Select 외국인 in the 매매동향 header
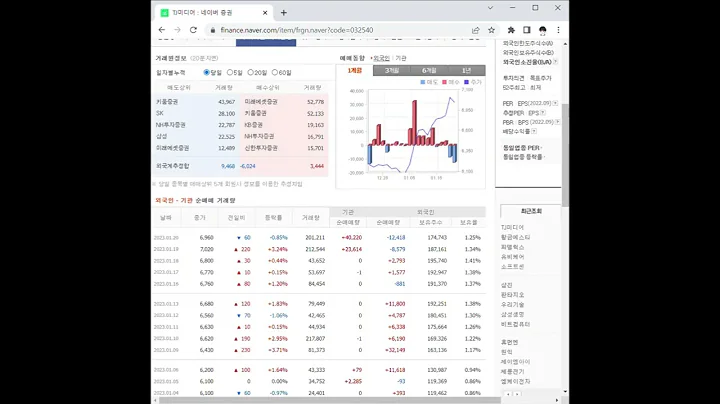The width and height of the screenshot is (720, 404). (381, 58)
